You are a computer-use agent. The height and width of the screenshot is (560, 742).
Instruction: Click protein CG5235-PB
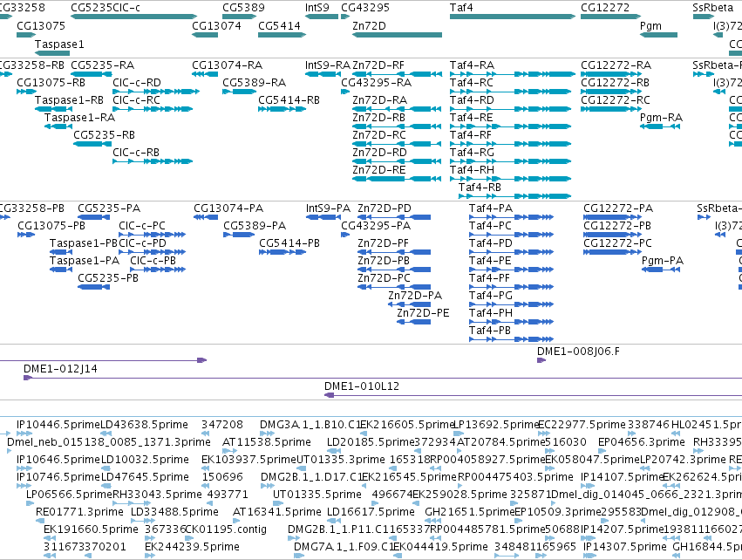tap(93, 287)
